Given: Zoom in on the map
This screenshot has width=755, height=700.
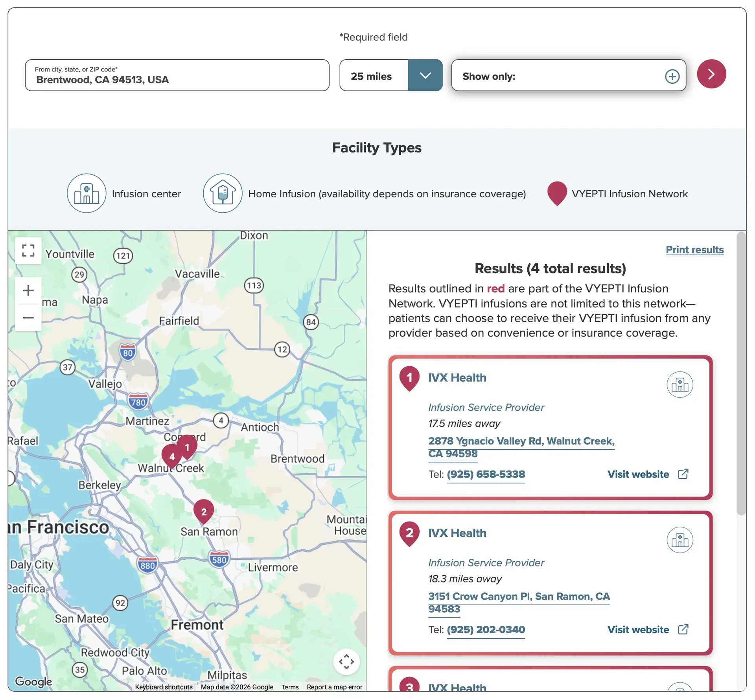Looking at the screenshot, I should [28, 290].
